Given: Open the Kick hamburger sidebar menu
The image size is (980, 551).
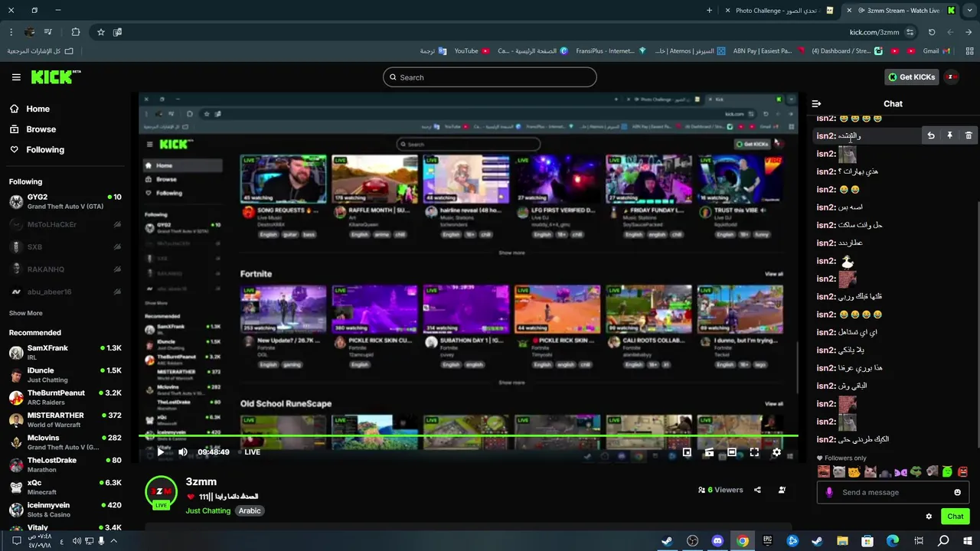Looking at the screenshot, I should coord(16,77).
